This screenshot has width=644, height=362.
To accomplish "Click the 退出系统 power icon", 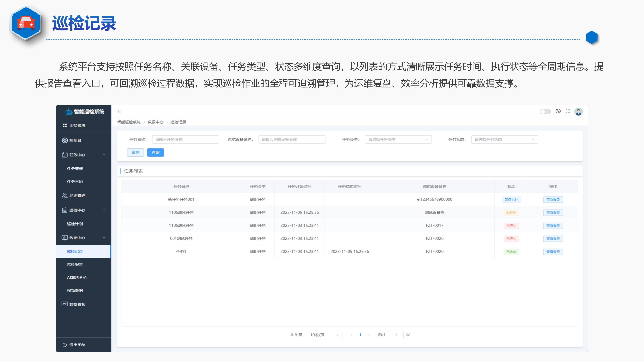I will [65, 345].
